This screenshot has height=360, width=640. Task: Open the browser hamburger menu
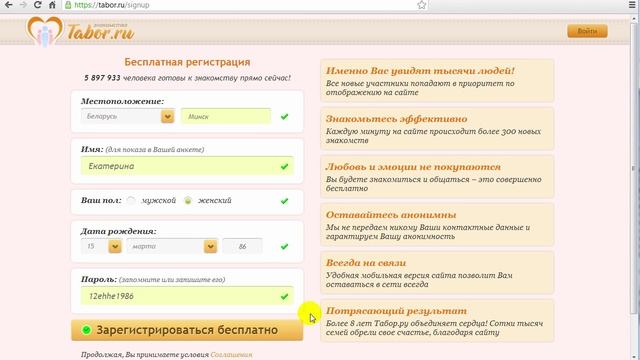pyautogui.click(x=632, y=5)
